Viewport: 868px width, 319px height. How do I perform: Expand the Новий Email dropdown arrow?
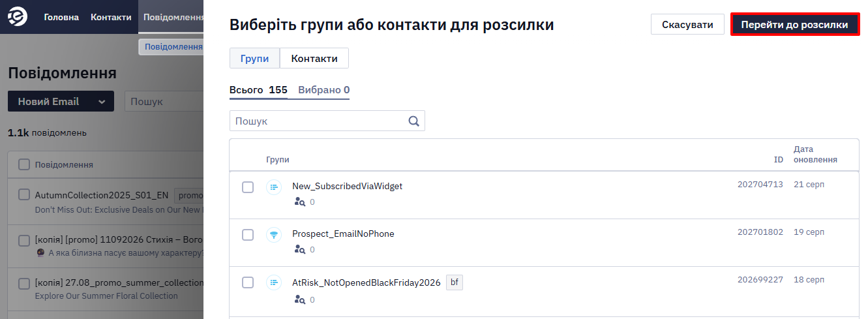click(x=102, y=102)
